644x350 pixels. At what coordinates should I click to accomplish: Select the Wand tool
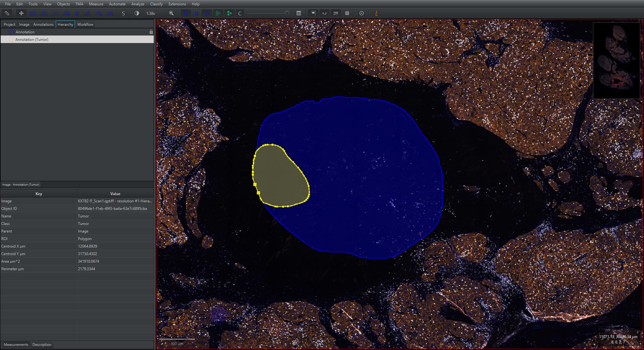tap(99, 13)
